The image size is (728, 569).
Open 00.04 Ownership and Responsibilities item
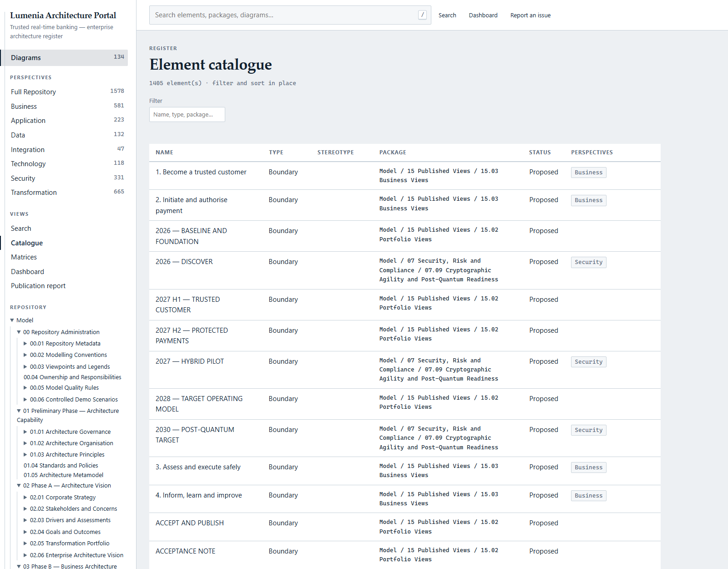point(72,377)
